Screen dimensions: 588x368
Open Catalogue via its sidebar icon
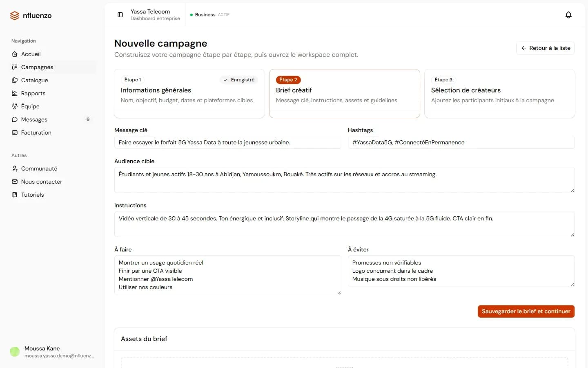15,80
